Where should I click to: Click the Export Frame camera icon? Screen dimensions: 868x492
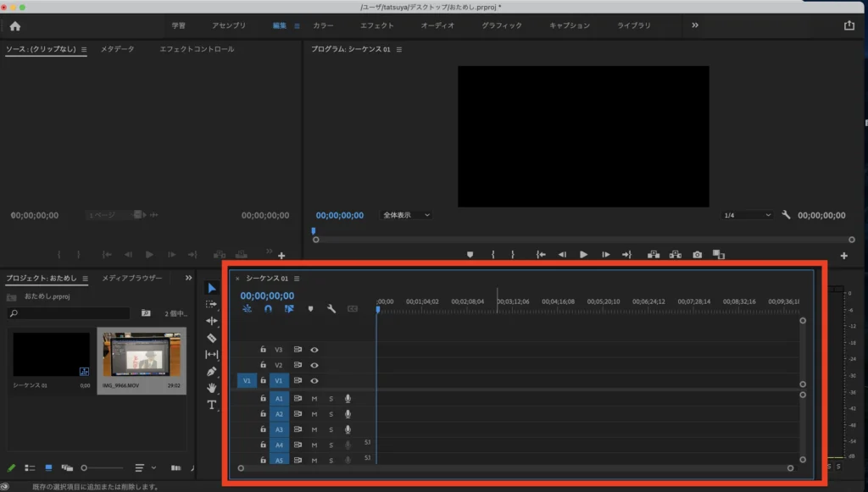[697, 254]
